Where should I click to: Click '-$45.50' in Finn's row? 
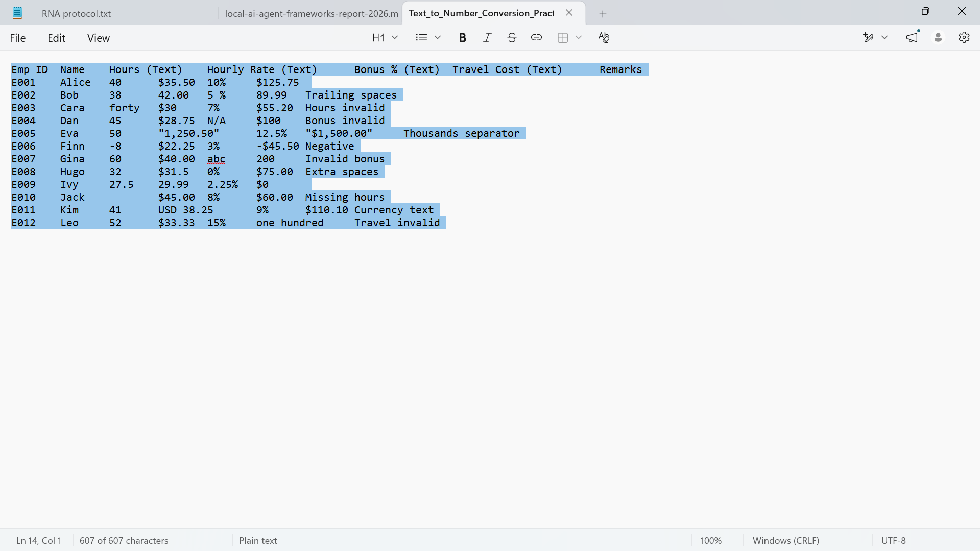(278, 146)
